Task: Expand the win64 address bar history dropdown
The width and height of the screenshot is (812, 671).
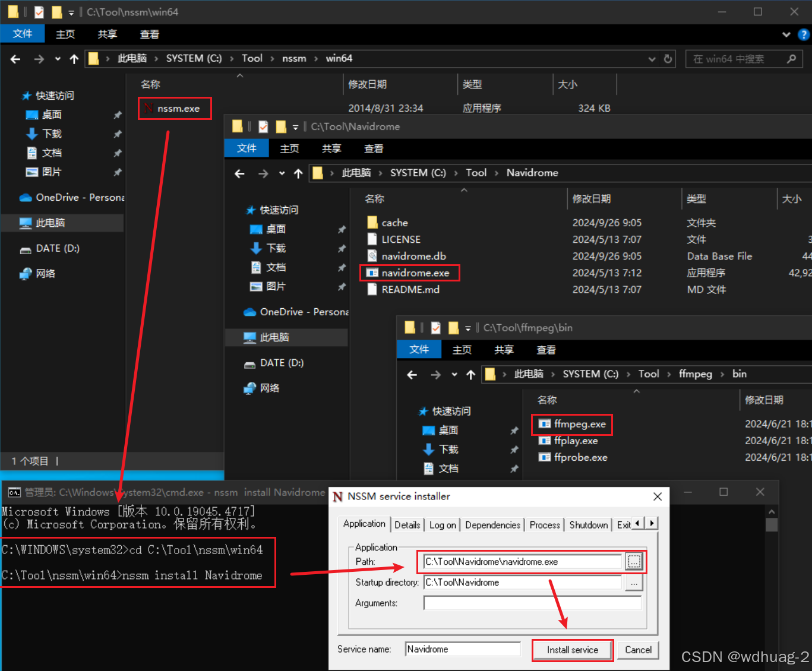Action: (x=652, y=59)
